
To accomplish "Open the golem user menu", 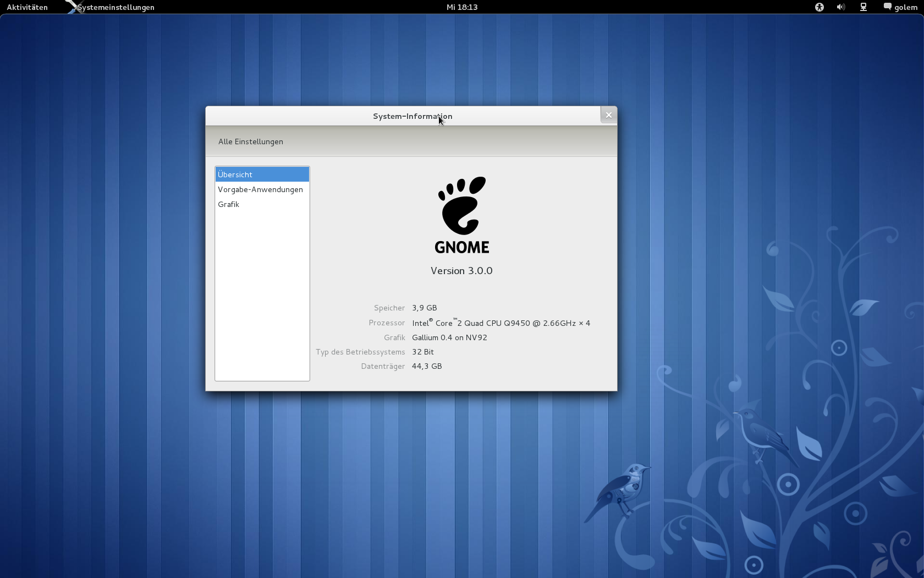I will (x=905, y=7).
